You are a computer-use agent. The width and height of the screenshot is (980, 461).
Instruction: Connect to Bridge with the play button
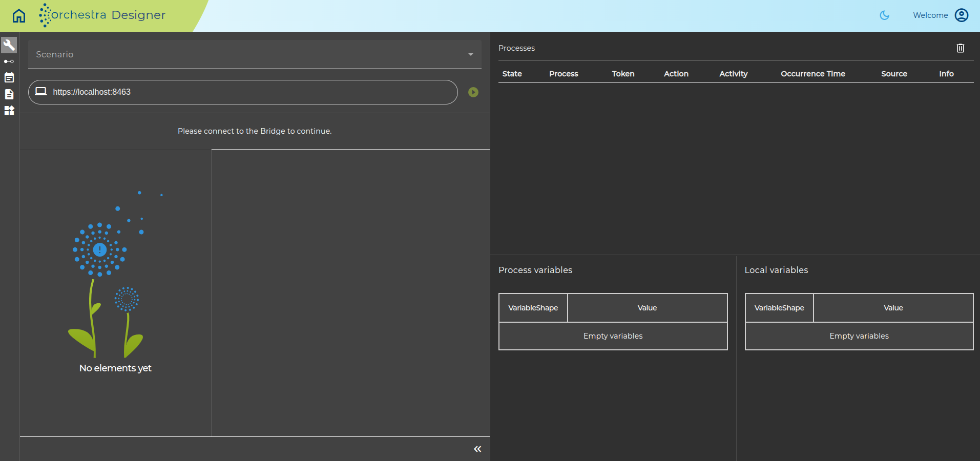[x=473, y=92]
